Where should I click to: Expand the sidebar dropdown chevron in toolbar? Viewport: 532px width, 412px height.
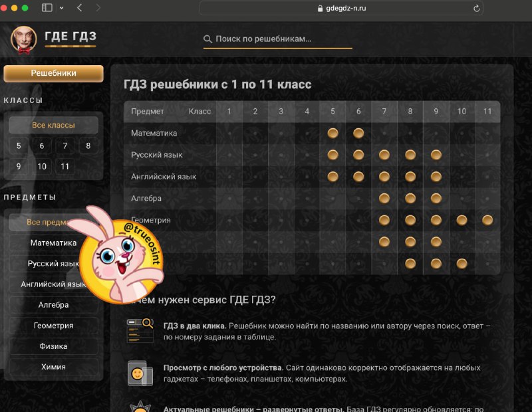pyautogui.click(x=61, y=8)
